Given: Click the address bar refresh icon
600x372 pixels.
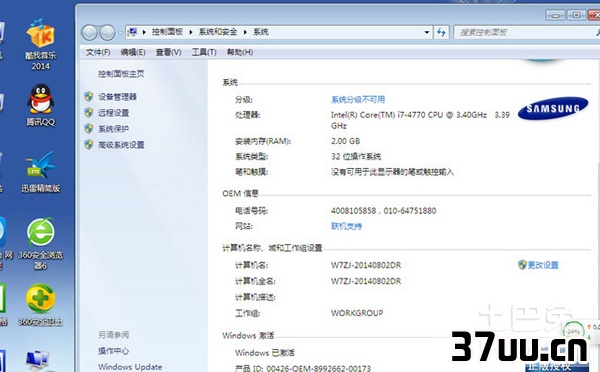Looking at the screenshot, I should tap(441, 33).
